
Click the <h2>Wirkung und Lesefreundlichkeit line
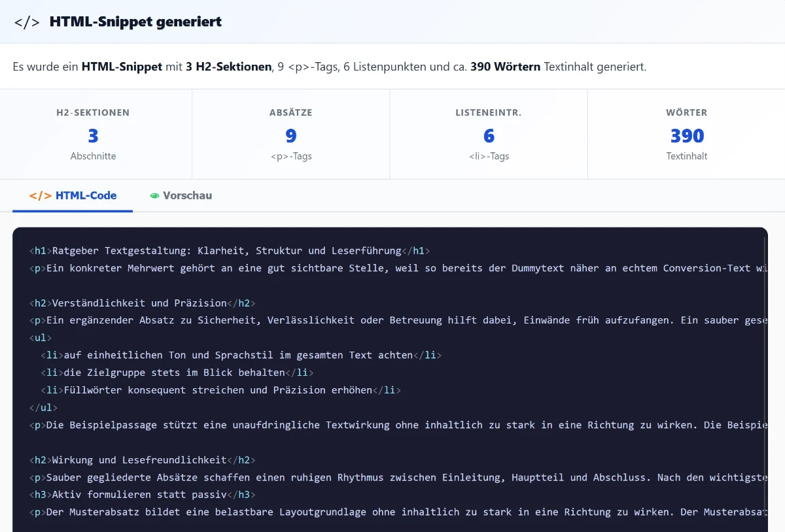click(x=139, y=459)
